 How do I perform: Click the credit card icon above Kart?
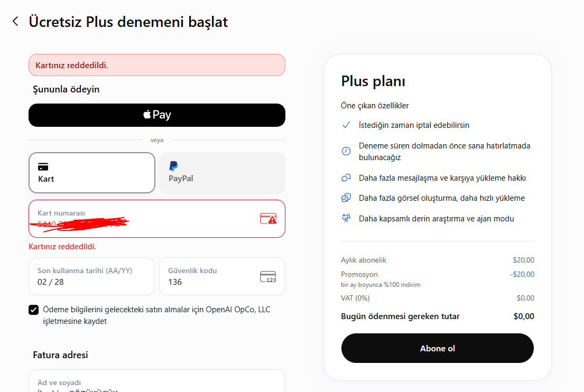tap(43, 166)
